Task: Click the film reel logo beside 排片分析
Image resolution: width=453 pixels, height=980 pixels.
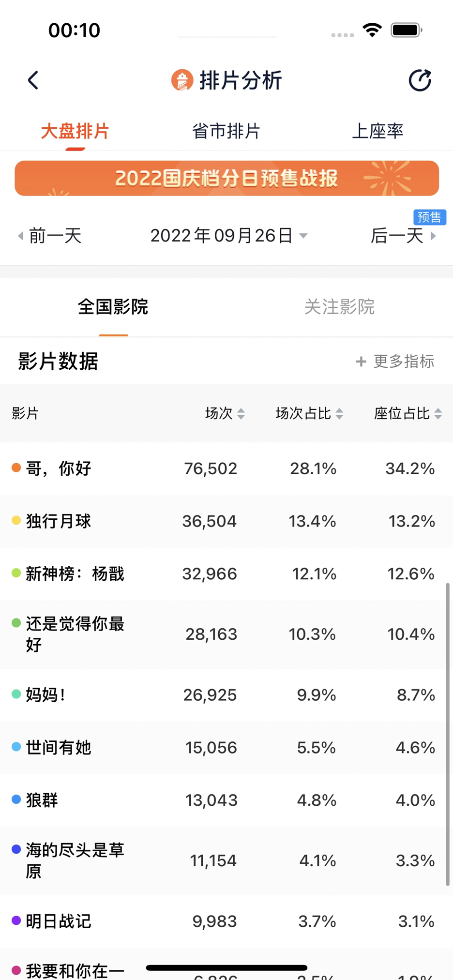Action: [182, 80]
